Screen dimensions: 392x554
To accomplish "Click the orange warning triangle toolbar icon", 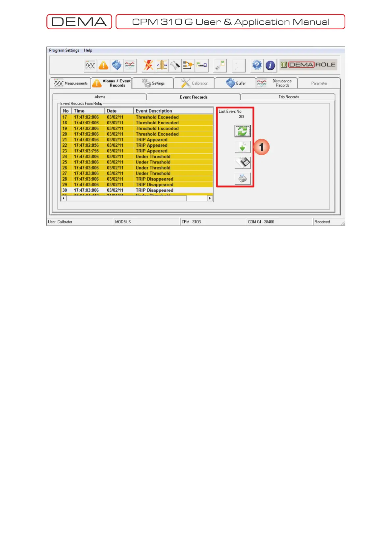I will tap(103, 65).
